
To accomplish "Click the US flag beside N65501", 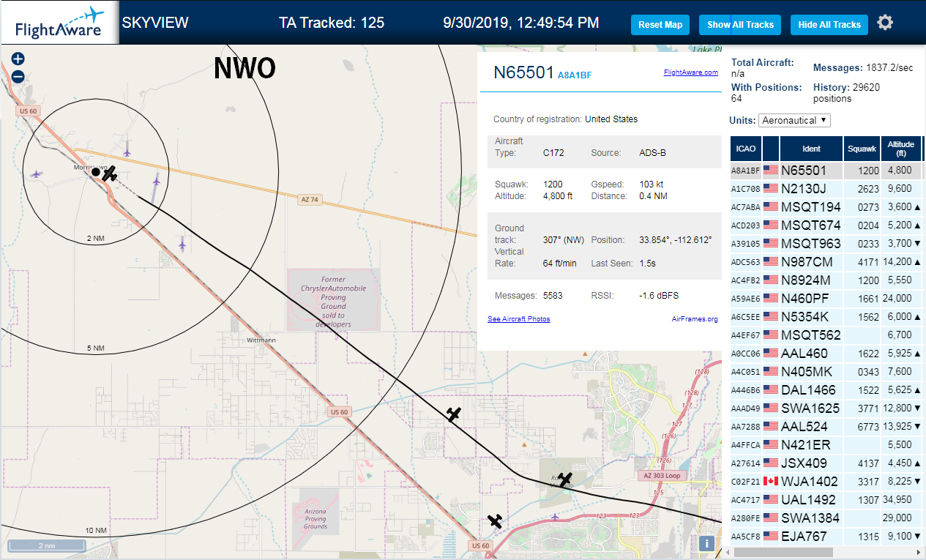I will click(771, 171).
